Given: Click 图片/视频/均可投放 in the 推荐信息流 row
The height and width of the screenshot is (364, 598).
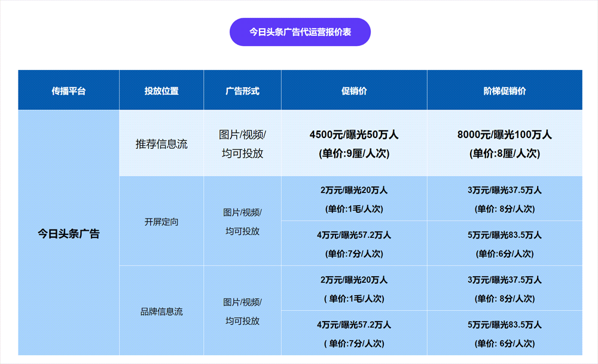Looking at the screenshot, I should [x=243, y=143].
